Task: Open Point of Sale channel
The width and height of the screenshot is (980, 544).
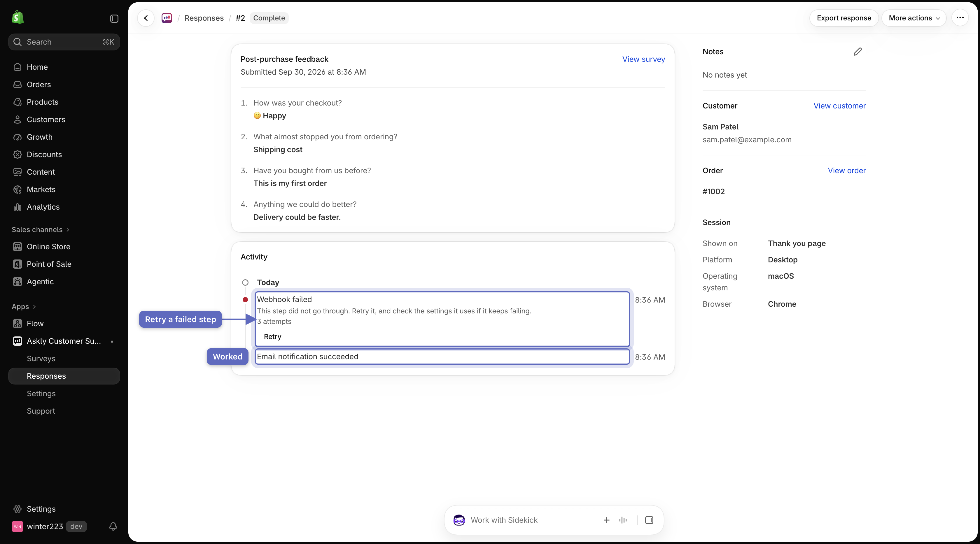Action: [x=64, y=264]
